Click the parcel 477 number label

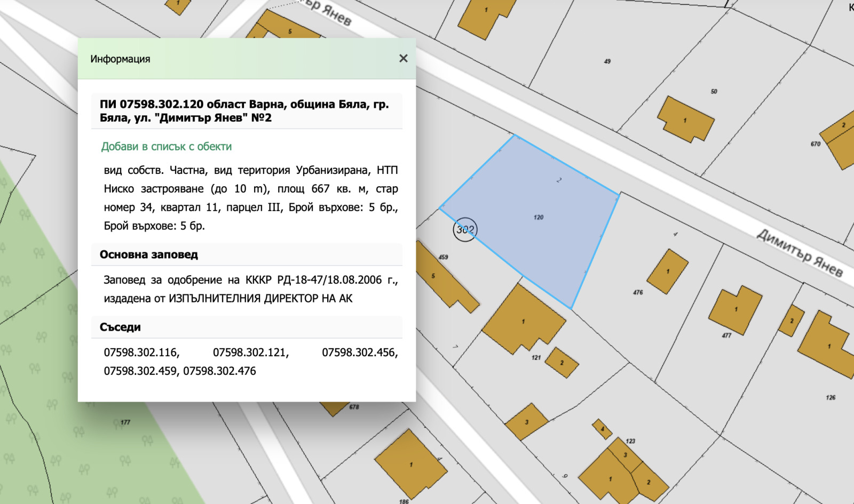(726, 335)
